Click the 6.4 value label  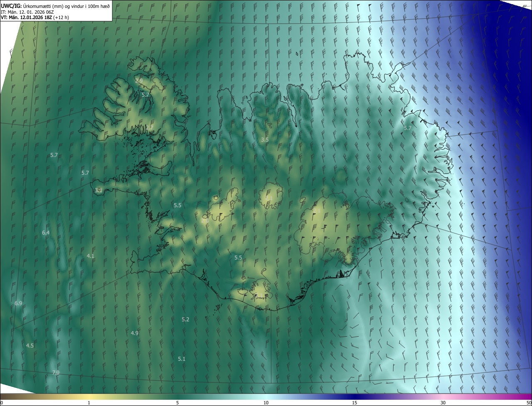[46, 233]
